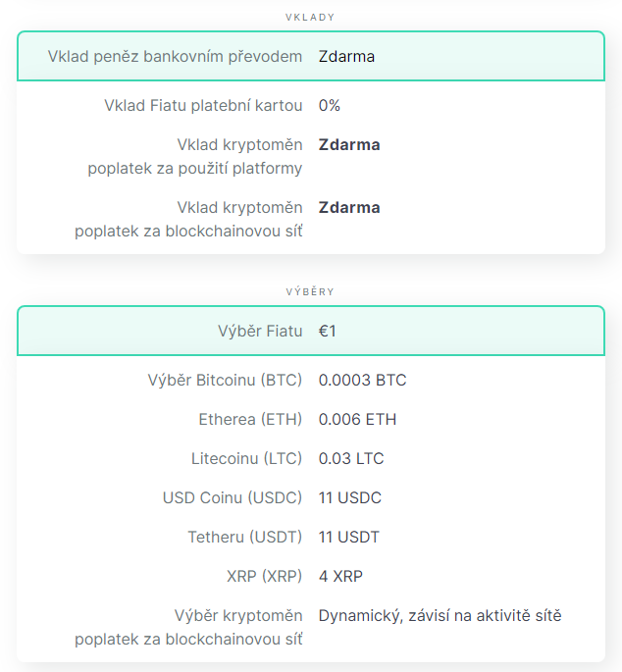Image resolution: width=622 pixels, height=672 pixels.
Task: Click 'poplatek za použití platformy' deposit label
Action: click(194, 168)
